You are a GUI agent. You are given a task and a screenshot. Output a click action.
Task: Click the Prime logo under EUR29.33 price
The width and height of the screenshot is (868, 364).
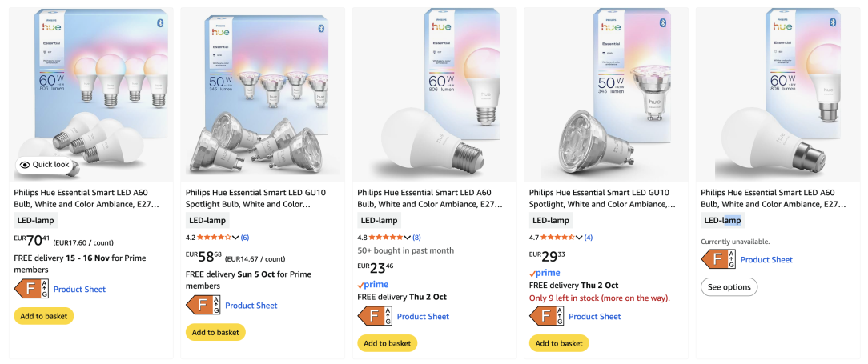tap(545, 273)
